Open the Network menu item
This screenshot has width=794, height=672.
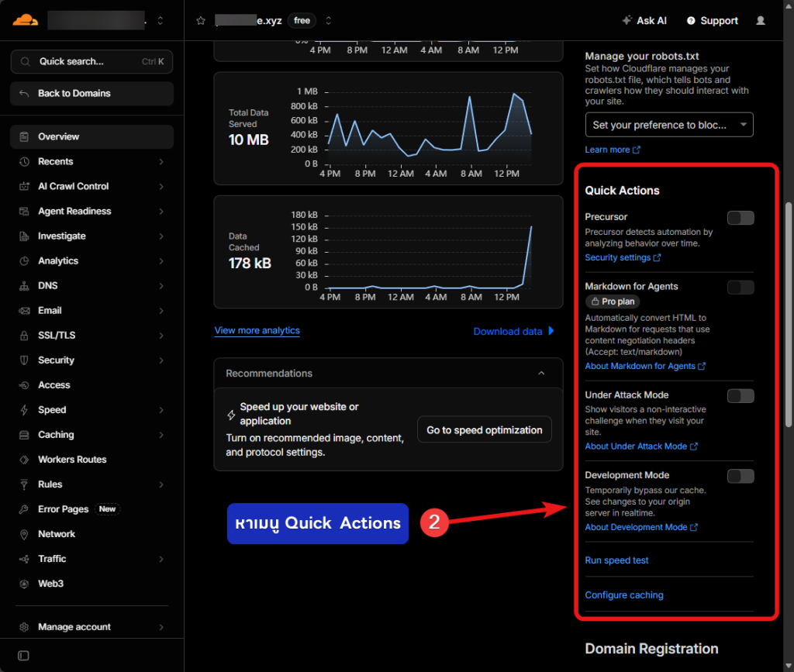tap(91, 534)
